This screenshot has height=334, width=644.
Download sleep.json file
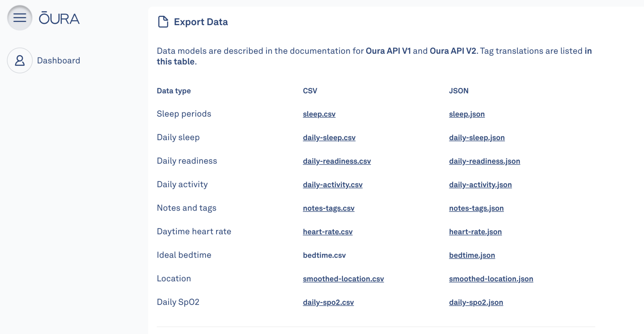pos(467,114)
